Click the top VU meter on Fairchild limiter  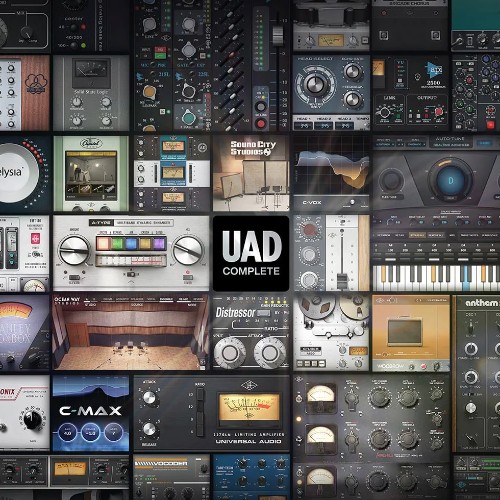[320, 394]
